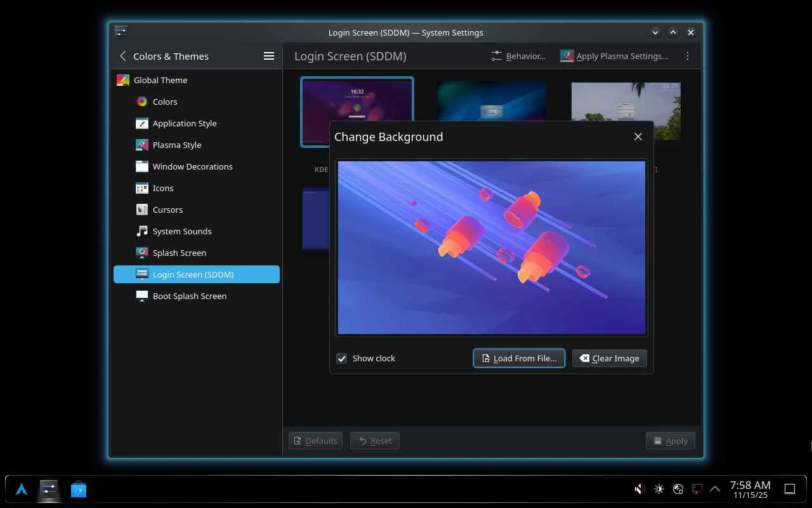Image resolution: width=812 pixels, height=508 pixels.
Task: Expand the system tray hidden icons arrow
Action: coord(715,489)
